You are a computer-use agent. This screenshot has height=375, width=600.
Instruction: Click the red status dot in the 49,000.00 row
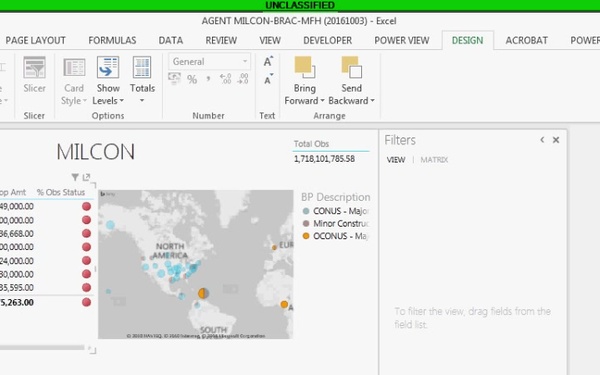(86, 206)
